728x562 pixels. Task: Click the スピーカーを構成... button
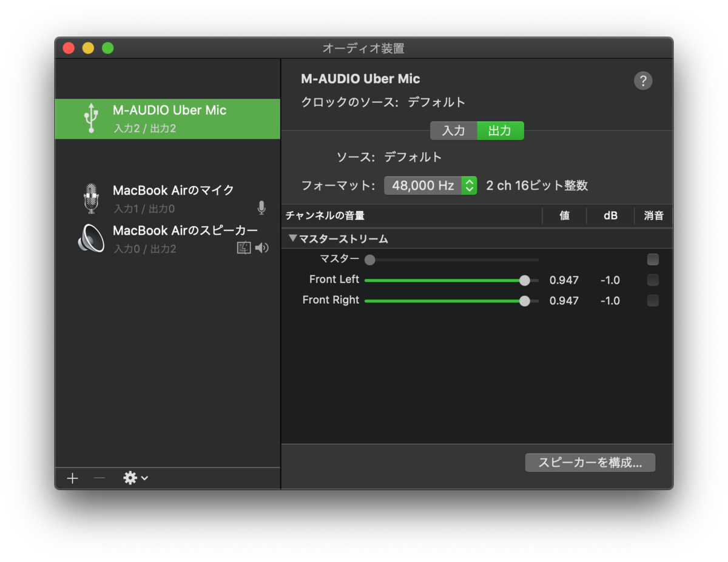click(590, 463)
